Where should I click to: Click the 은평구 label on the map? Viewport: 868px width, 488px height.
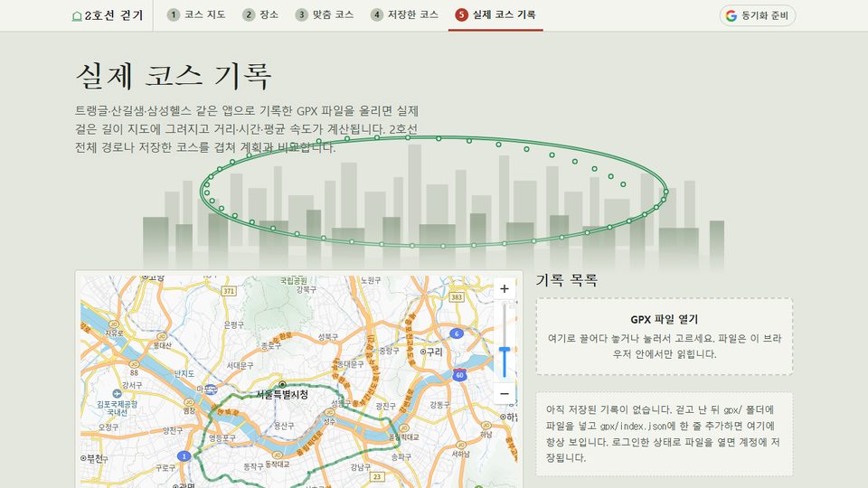click(x=233, y=324)
